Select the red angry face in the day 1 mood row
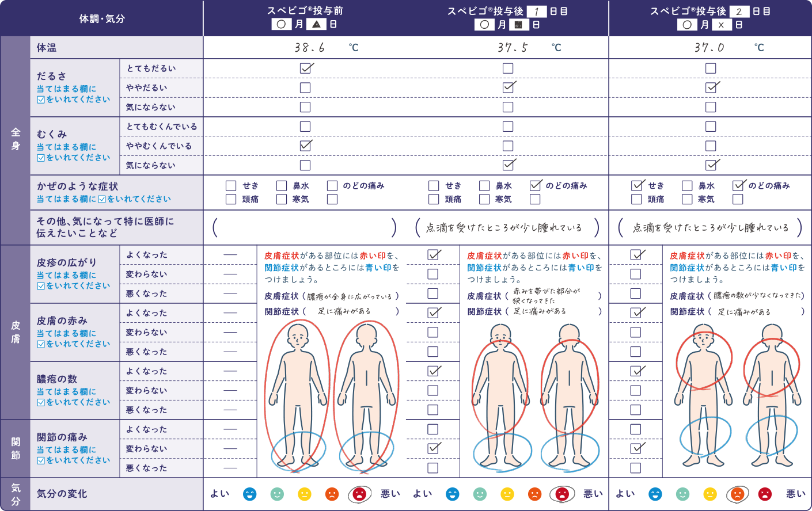 tap(562, 494)
